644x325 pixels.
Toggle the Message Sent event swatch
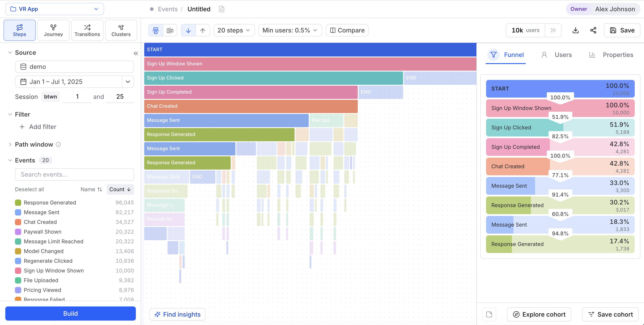click(x=18, y=212)
